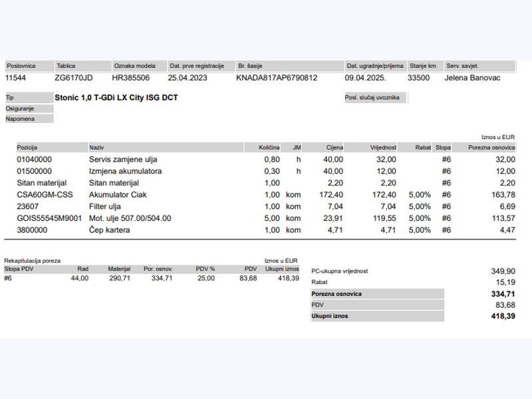Click the Rabat column header
The image size is (532, 399).
(423, 148)
